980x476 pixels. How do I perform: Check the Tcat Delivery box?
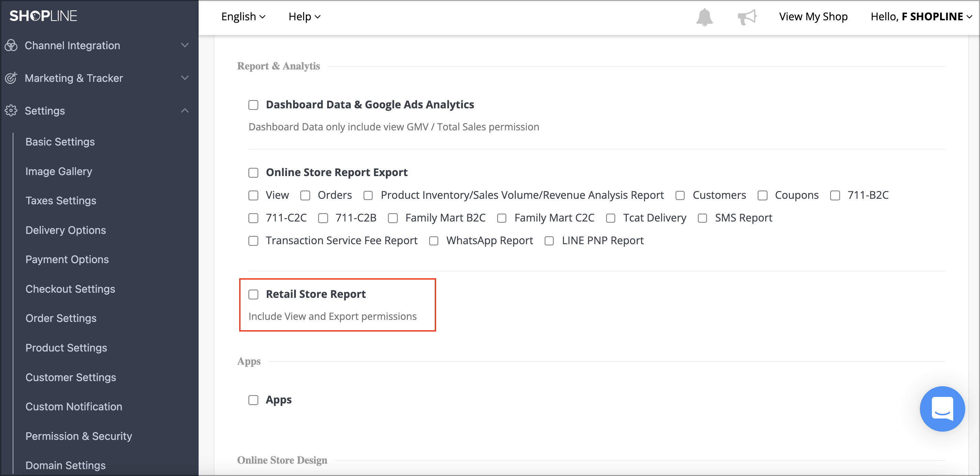[x=611, y=218]
